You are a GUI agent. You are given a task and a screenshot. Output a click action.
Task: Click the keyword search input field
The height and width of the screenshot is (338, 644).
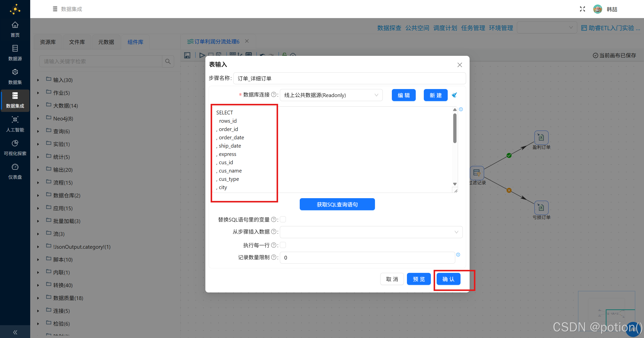coord(101,61)
